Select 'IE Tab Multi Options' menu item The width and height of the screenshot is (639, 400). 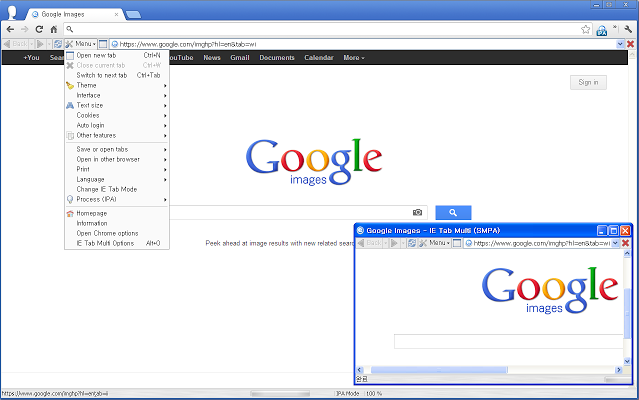[x=105, y=243]
